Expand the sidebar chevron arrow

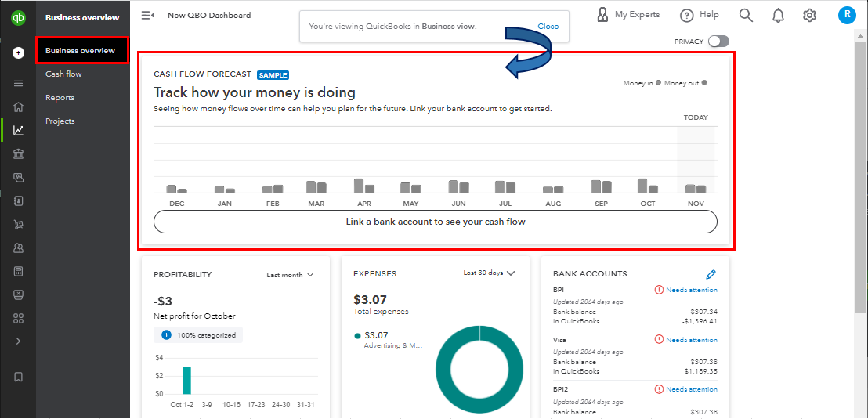pos(18,341)
